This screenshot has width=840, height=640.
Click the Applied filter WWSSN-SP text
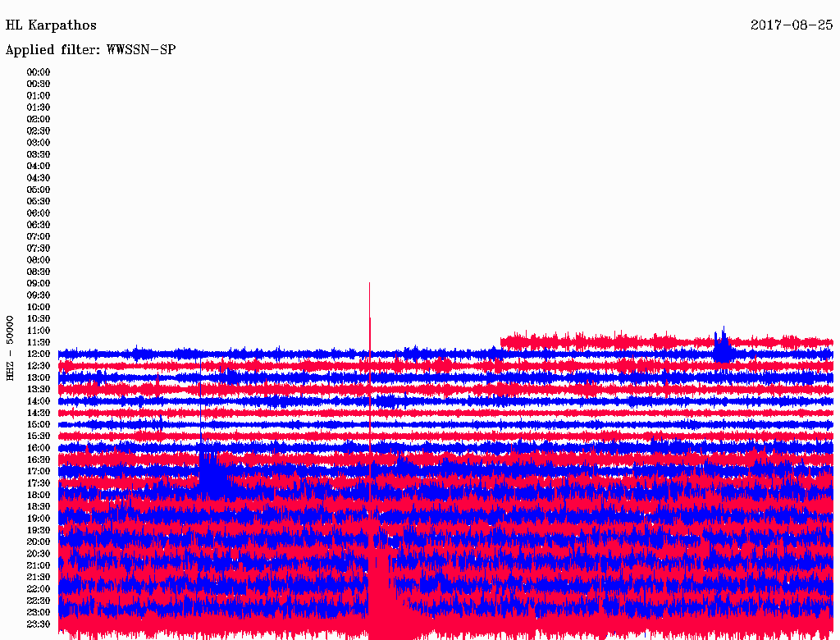click(90, 50)
